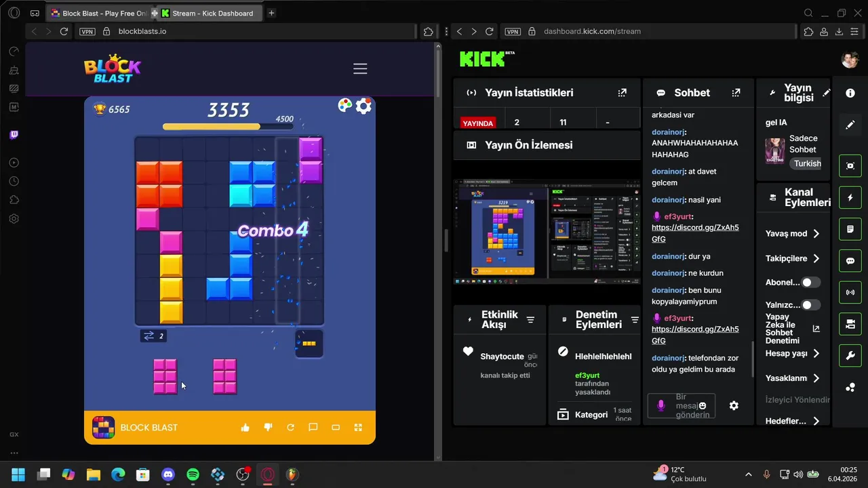This screenshot has height=488, width=868.
Task: Open Spotify from the taskbar
Action: point(193,474)
